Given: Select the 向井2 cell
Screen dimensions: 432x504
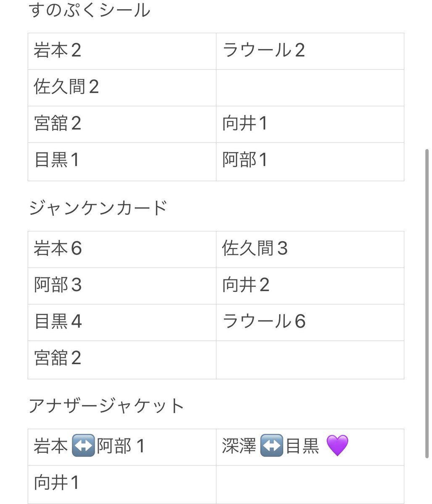Looking at the screenshot, I should tap(310, 286).
